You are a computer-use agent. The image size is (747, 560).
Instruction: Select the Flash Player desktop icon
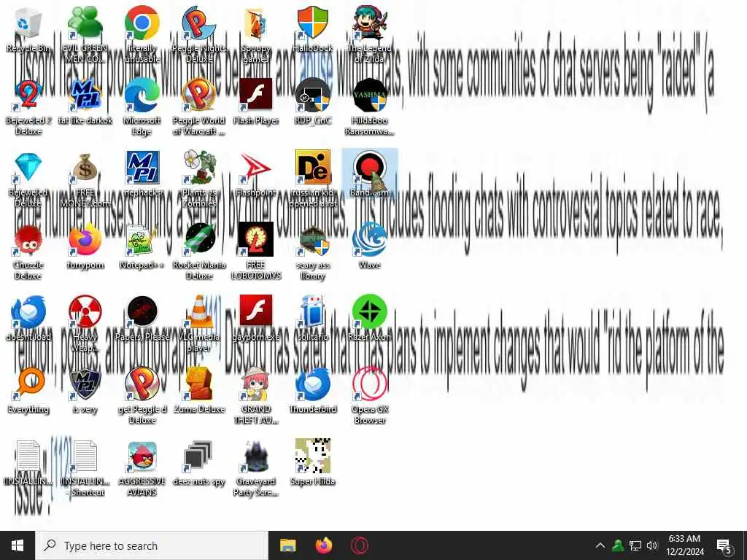point(256,96)
